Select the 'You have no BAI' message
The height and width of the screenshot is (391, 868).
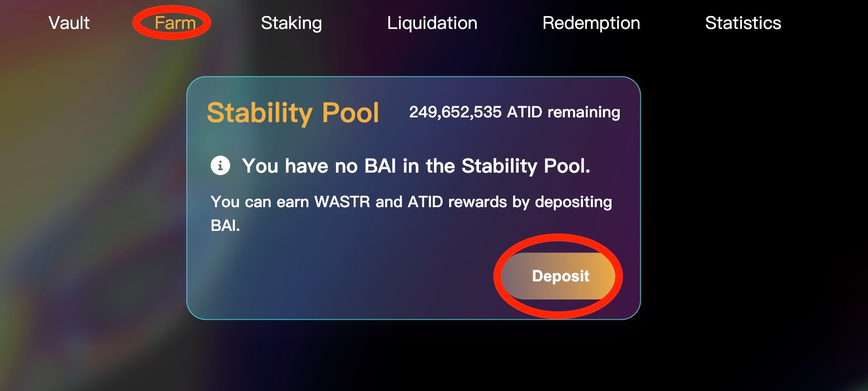point(415,166)
